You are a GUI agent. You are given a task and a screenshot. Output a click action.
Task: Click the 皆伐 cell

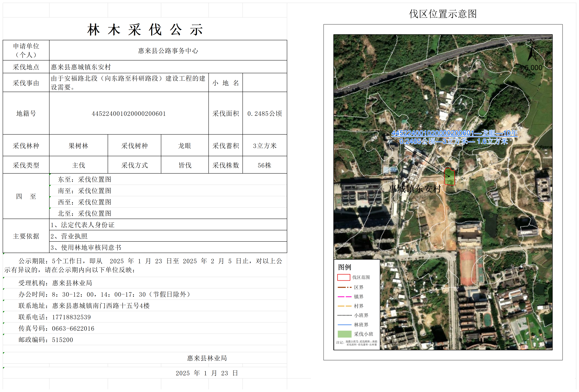(x=185, y=165)
